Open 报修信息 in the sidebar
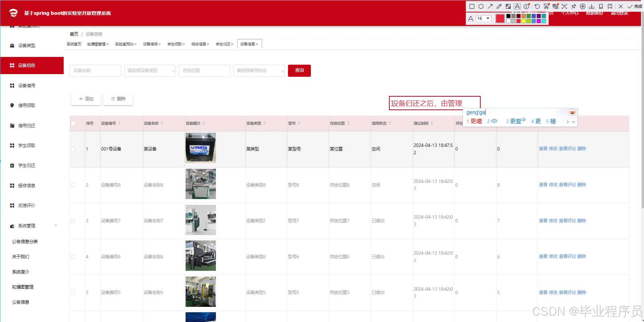Viewport: 644px width, 322px height. coord(27,186)
